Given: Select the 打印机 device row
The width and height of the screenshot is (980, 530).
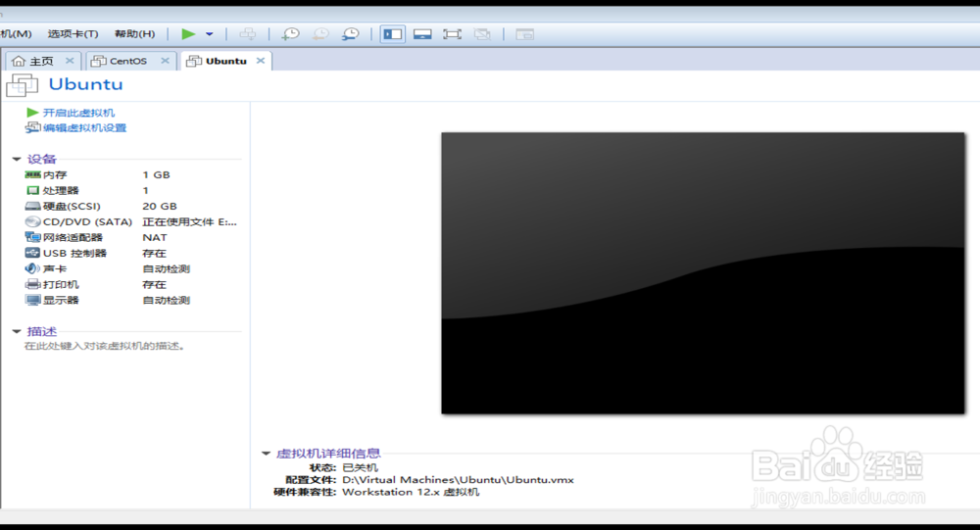Looking at the screenshot, I should 131,284.
